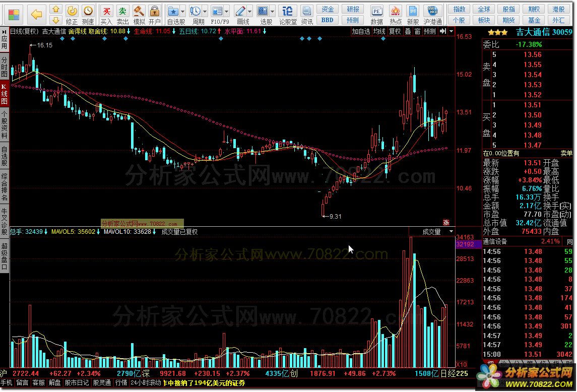Switch to K线图 side tab
This screenshot has height=392, width=577.
click(x=5, y=94)
